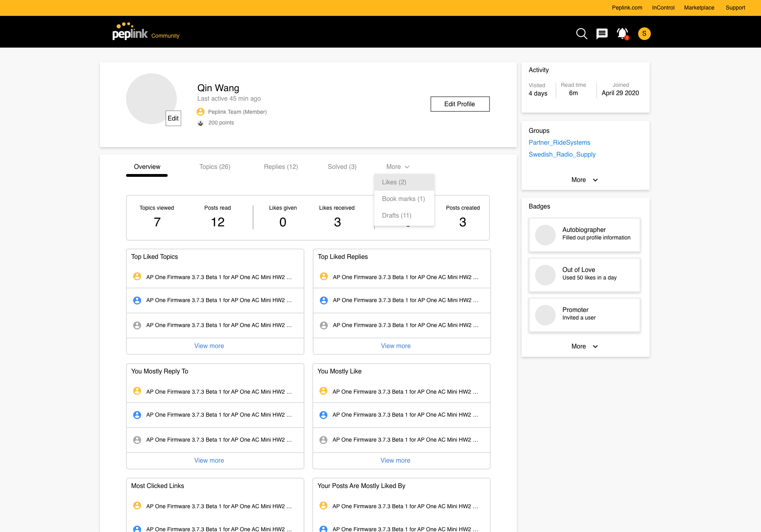
Task: Click the 200 points medal icon
Action: point(201,123)
